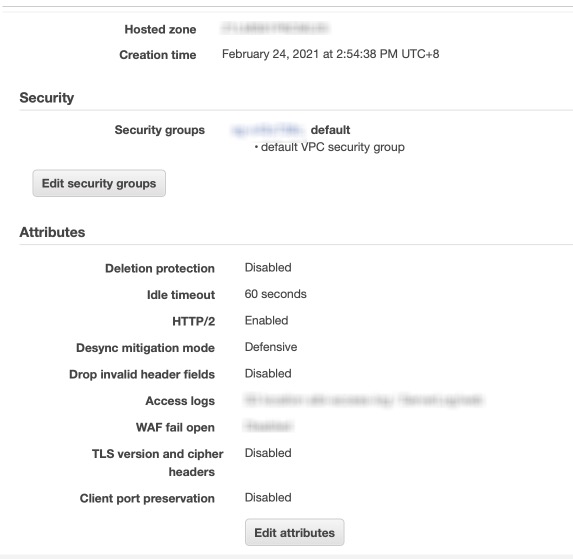Click the Security section heading
The image size is (573, 559).
[47, 98]
